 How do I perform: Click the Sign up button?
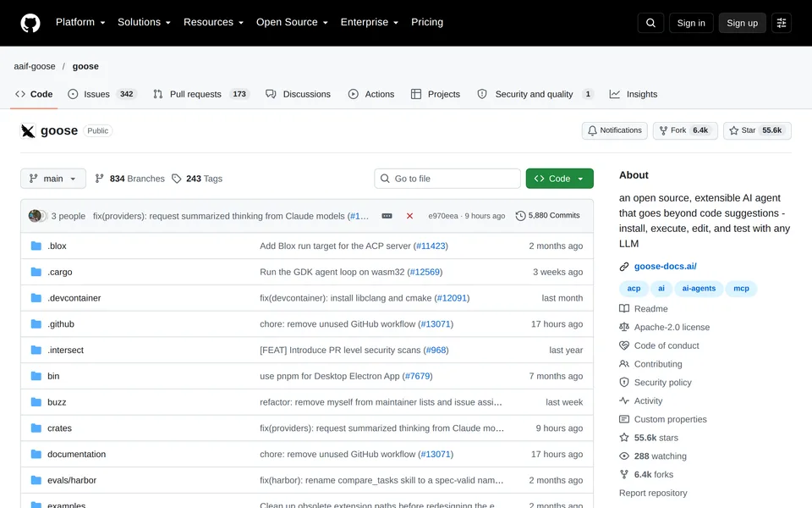[x=742, y=23]
